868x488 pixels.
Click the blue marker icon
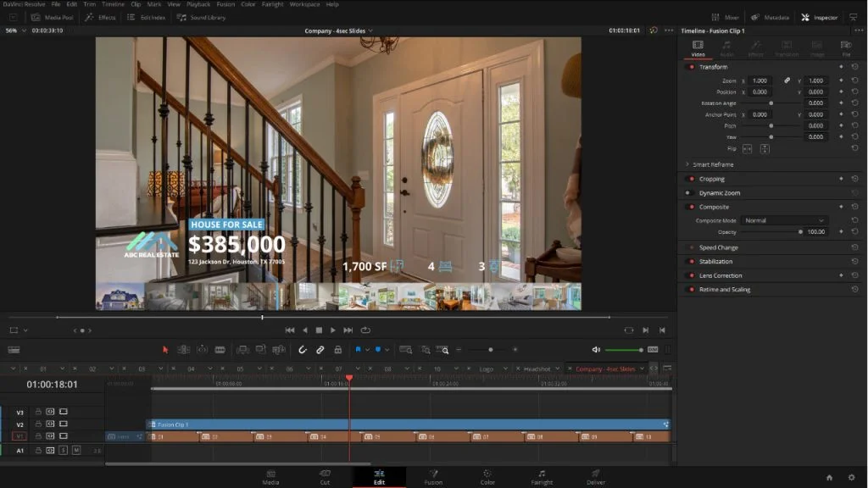(x=378, y=350)
